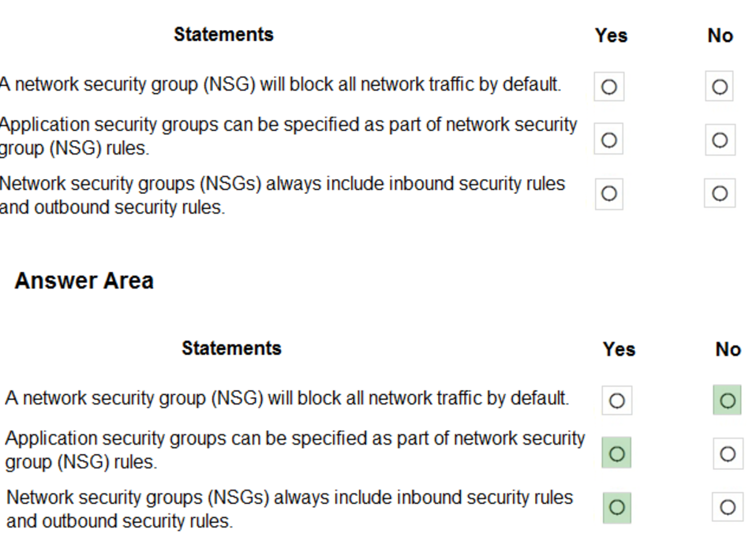This screenshot has width=756, height=537.
Task: Click the top table's Statements header
Action: click(x=223, y=35)
